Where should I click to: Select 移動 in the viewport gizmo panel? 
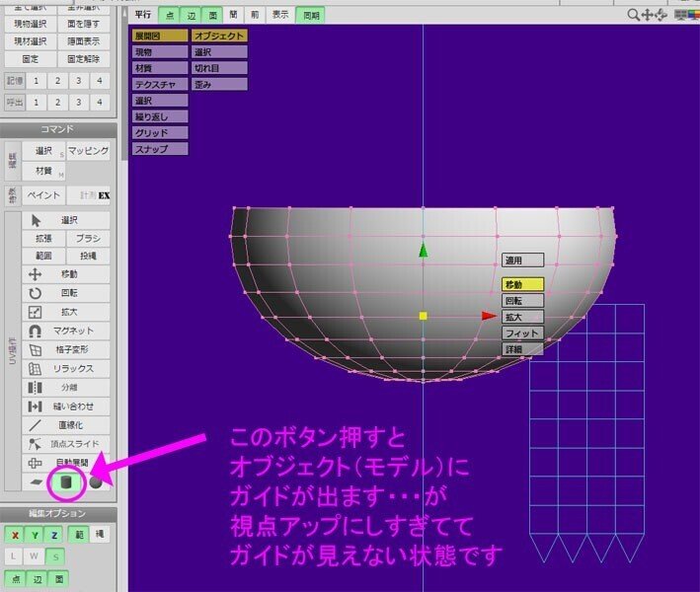coord(522,284)
